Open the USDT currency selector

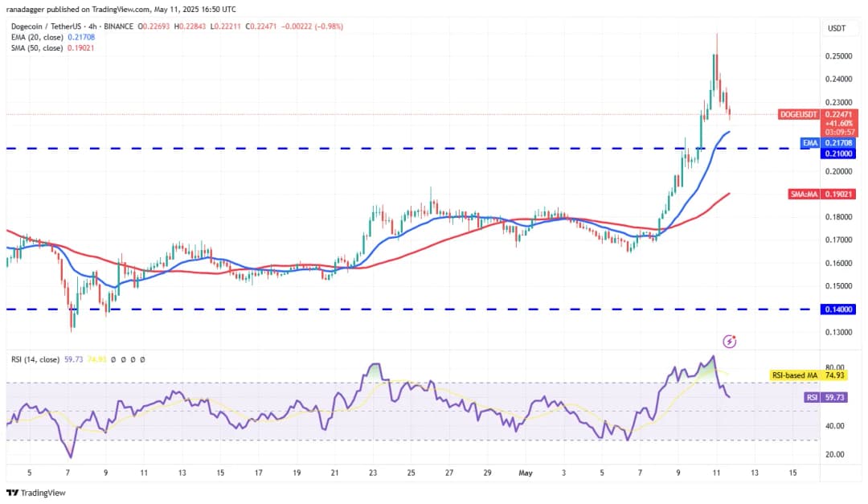pos(836,29)
